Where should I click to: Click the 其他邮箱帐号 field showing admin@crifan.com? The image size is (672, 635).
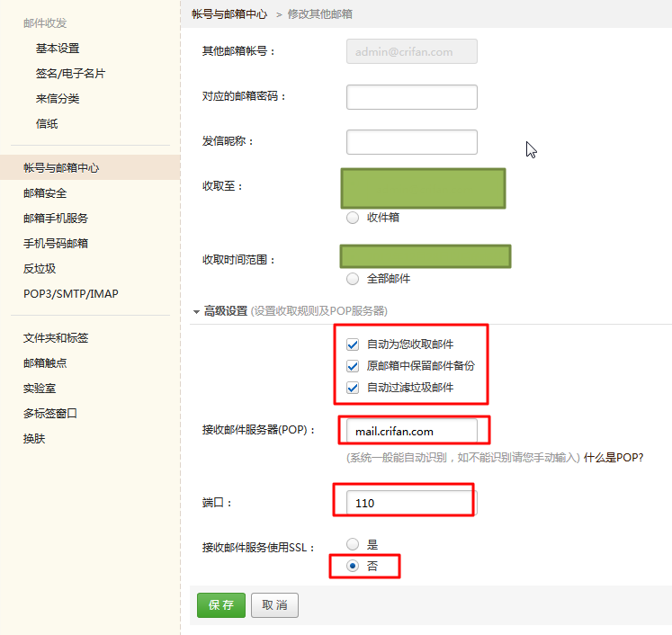(412, 51)
